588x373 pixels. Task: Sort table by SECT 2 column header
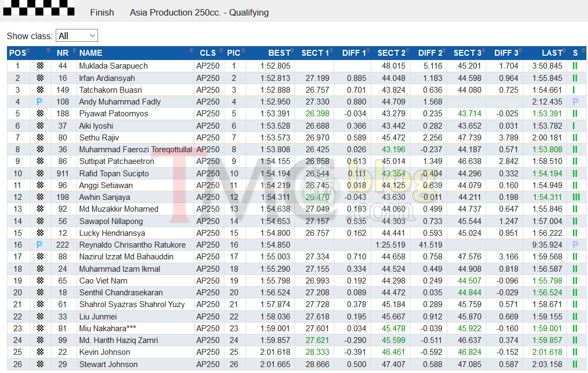[x=390, y=53]
